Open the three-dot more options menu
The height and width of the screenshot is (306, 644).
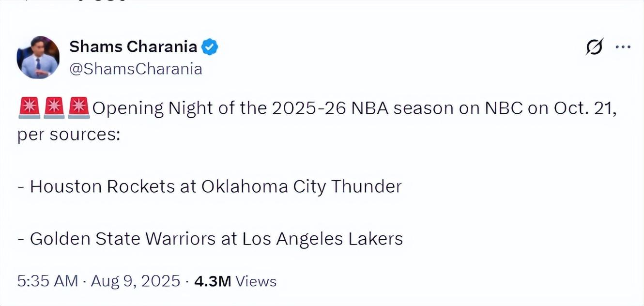pyautogui.click(x=622, y=47)
